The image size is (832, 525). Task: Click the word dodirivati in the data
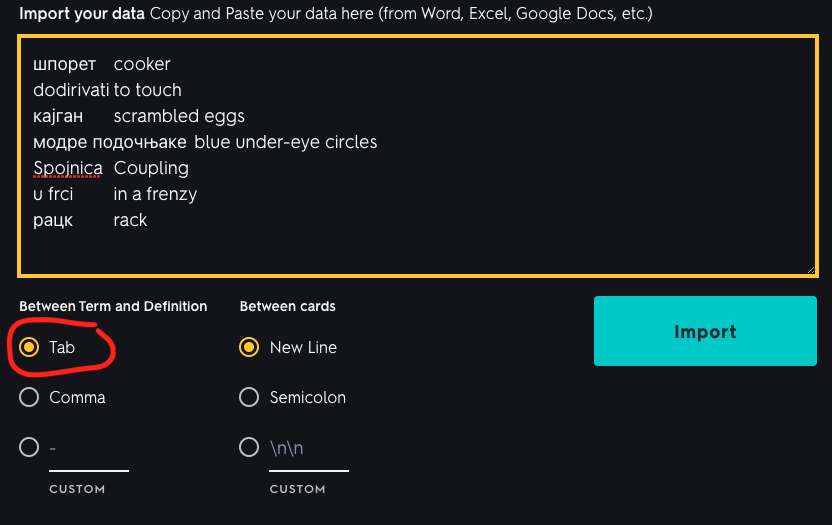point(71,90)
